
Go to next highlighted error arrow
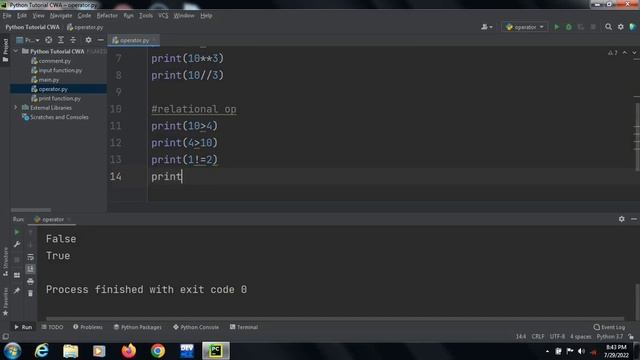(634, 53)
